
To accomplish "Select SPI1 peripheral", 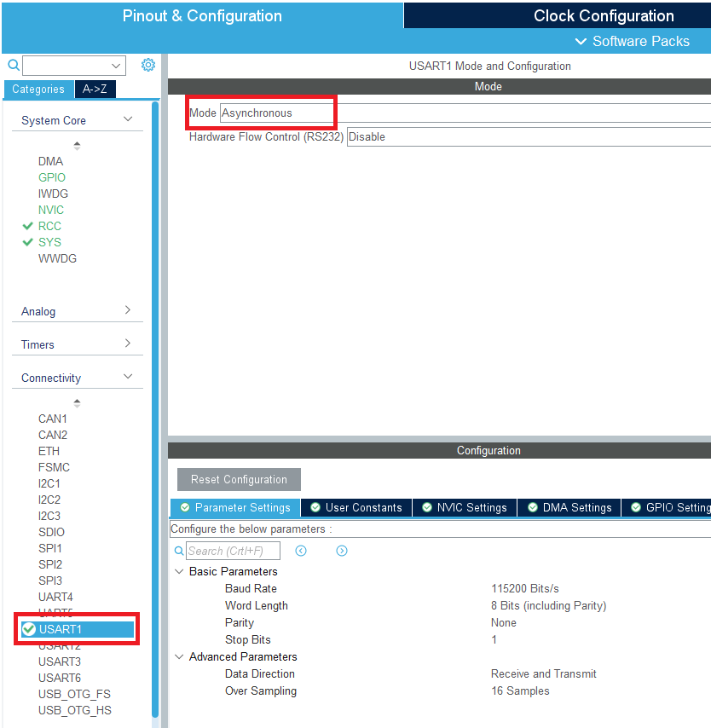I will pos(50,548).
